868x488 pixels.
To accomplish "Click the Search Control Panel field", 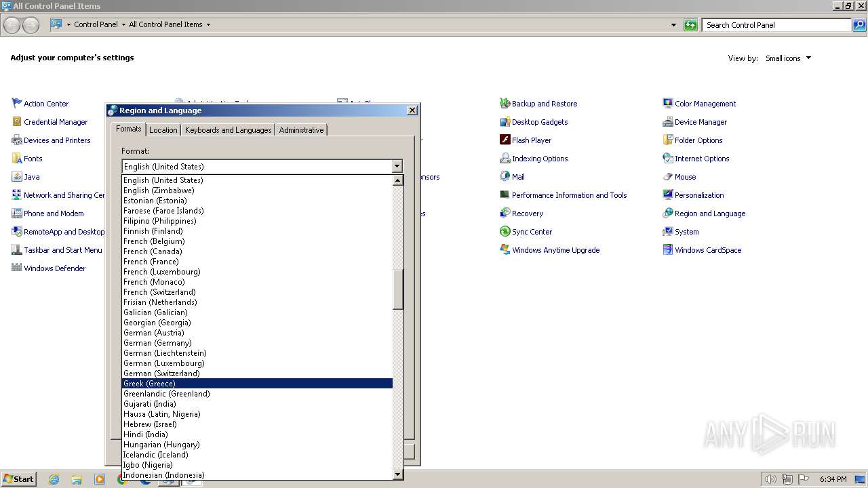I will (776, 25).
